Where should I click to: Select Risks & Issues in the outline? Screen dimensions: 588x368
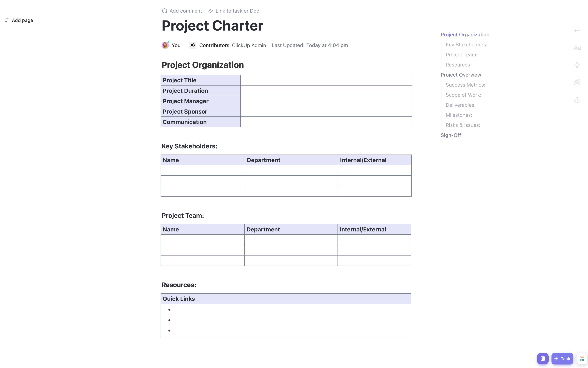pyautogui.click(x=463, y=125)
